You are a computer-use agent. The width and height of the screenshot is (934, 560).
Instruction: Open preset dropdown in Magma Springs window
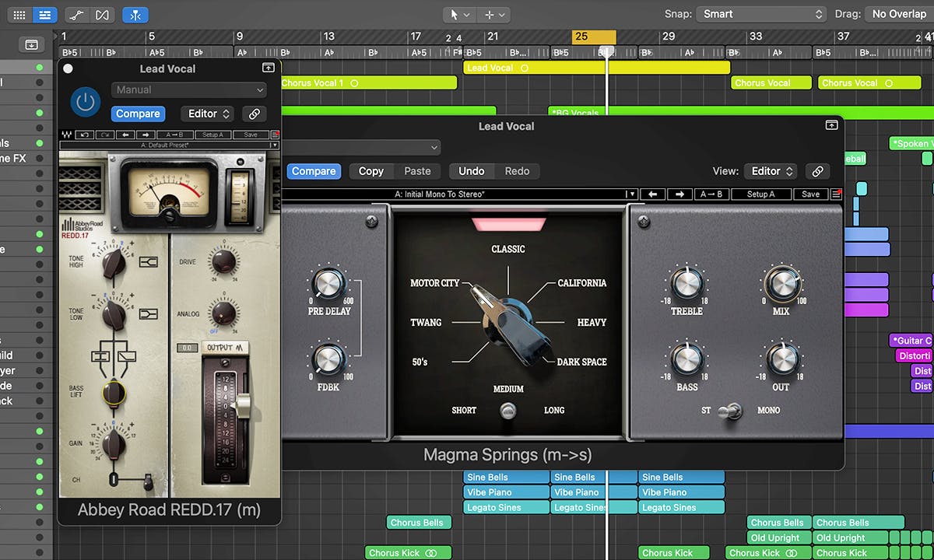[x=360, y=148]
